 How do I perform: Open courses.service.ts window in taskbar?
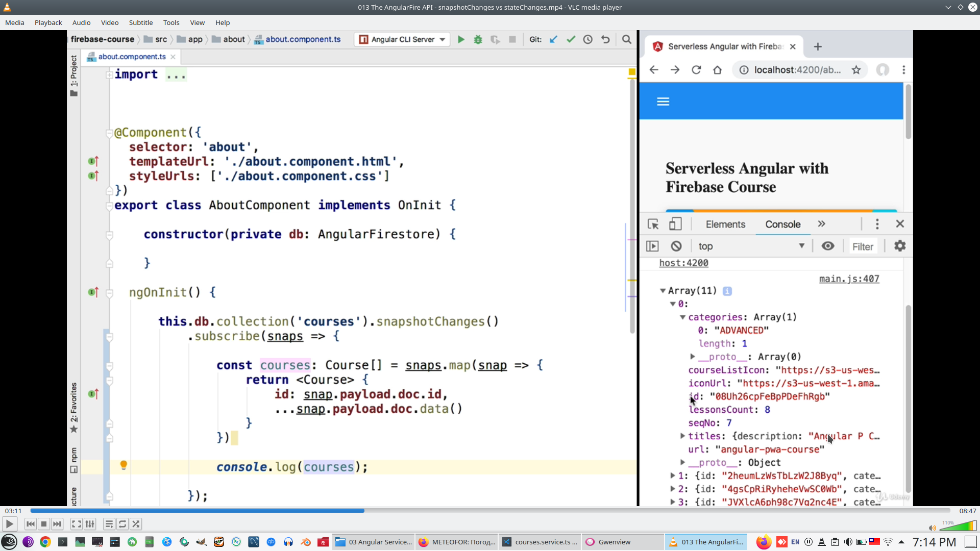(x=540, y=542)
